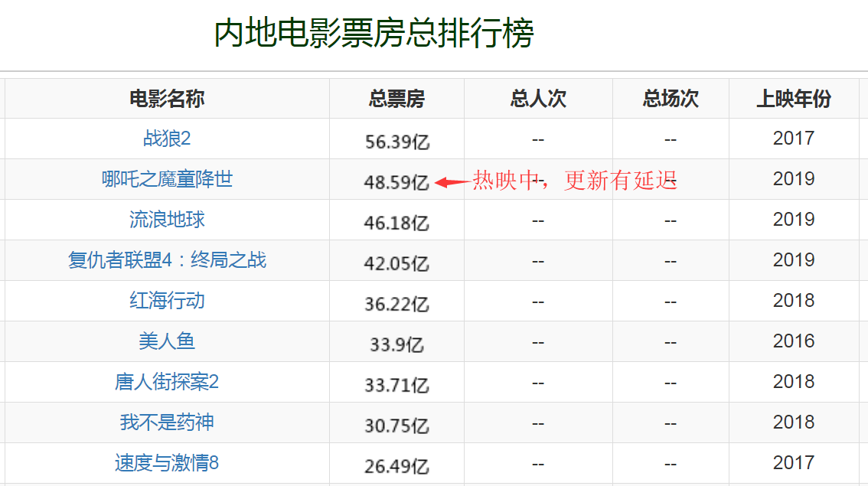Click release year 2018 in 我不是药神 row

coord(794,422)
